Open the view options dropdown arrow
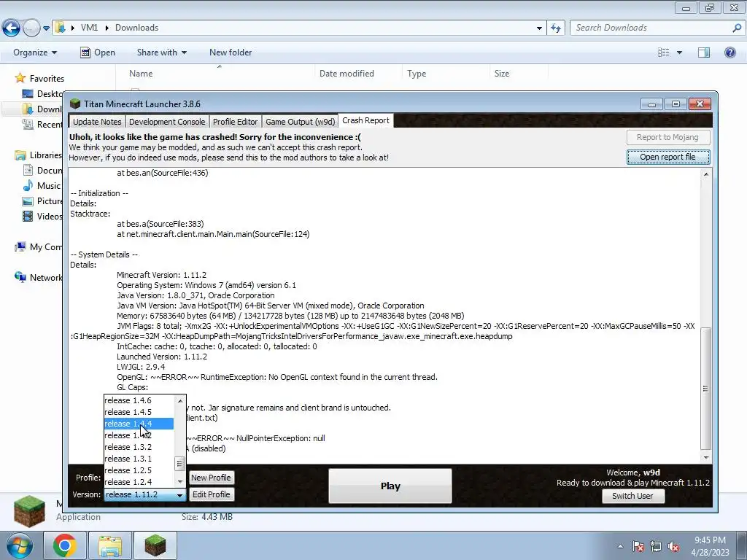The width and height of the screenshot is (747, 560). (x=679, y=52)
